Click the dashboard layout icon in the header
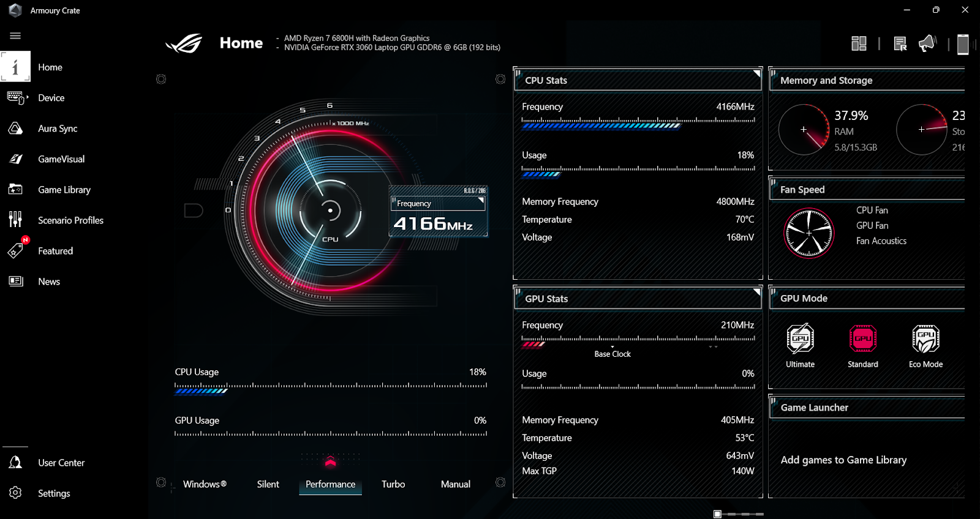This screenshot has height=519, width=980. click(859, 43)
